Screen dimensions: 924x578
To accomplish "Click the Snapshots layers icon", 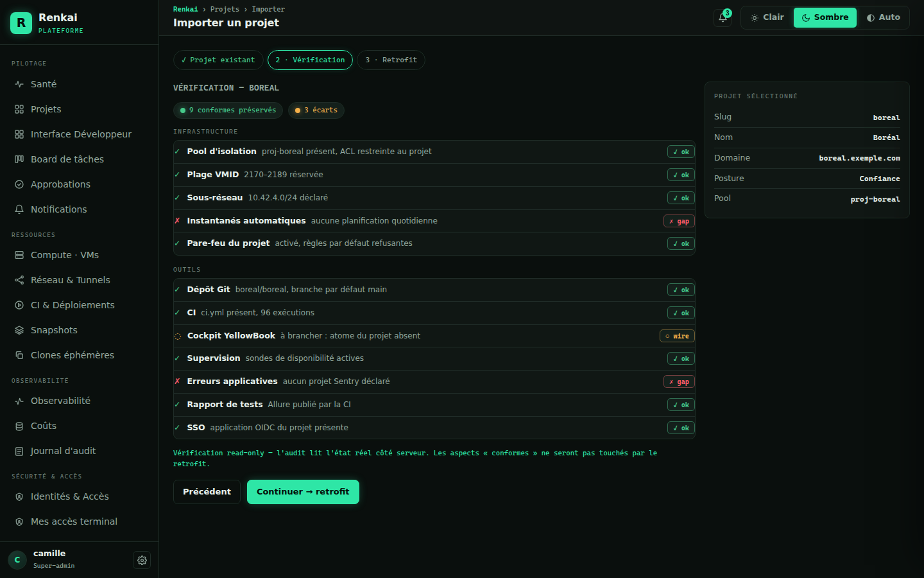I will (19, 330).
